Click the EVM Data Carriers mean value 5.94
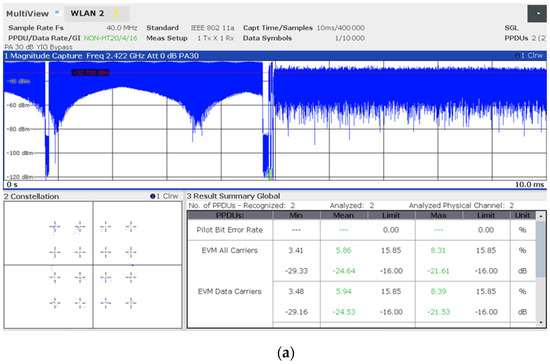The width and height of the screenshot is (550, 364). coord(343,291)
